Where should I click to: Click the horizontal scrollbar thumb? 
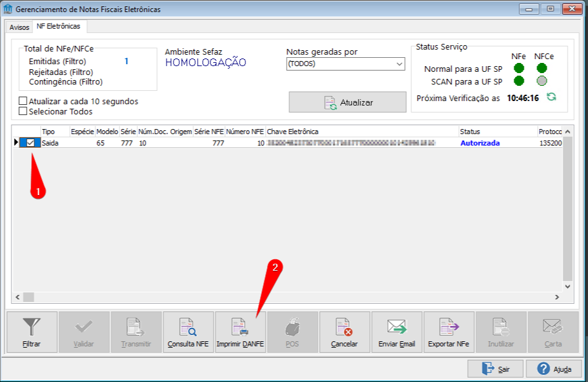tap(29, 297)
